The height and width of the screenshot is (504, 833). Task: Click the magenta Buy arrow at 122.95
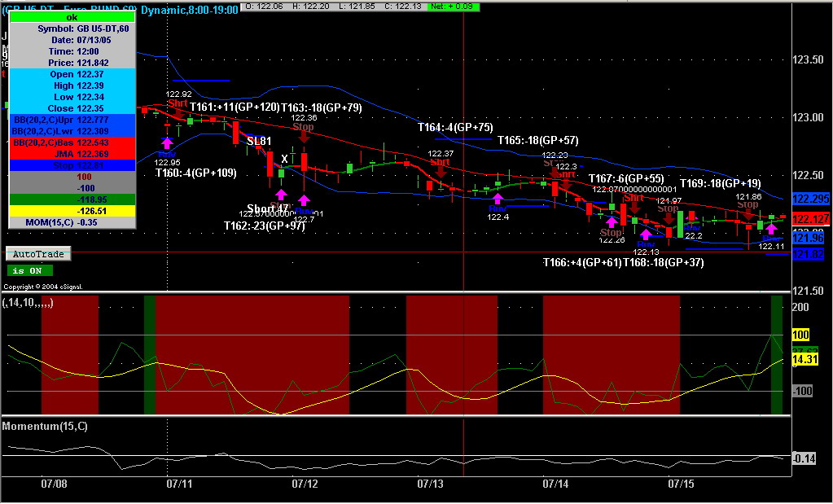point(167,144)
